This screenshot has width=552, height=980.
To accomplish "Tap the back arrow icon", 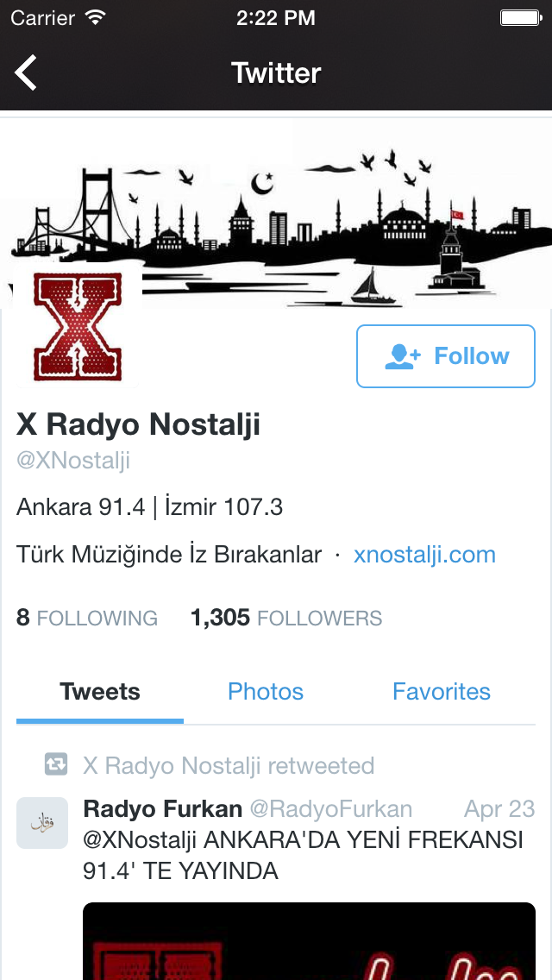I will pos(26,72).
